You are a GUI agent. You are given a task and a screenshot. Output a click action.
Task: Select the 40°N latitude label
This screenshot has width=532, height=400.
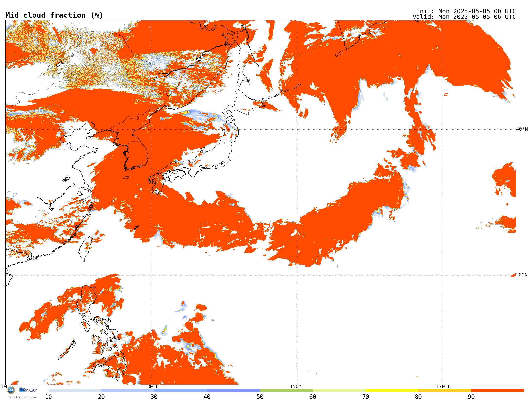[522, 129]
